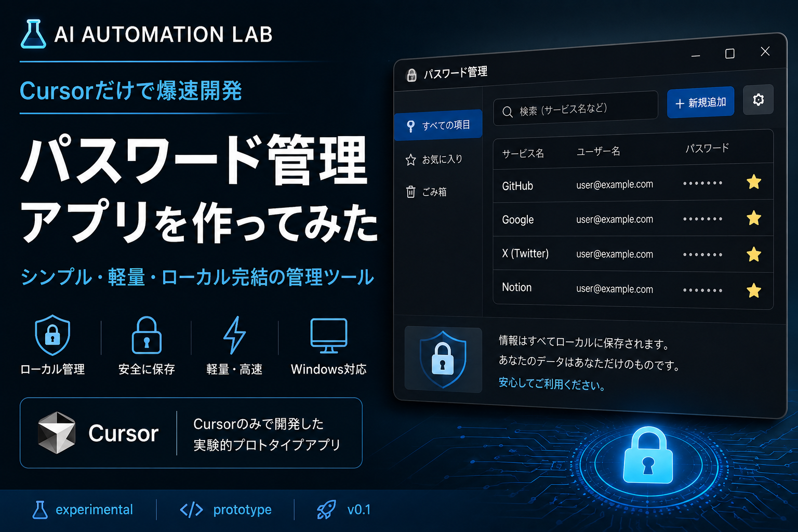Click the サービス名 column header
Viewport: 798px width, 532px height.
pos(523,153)
